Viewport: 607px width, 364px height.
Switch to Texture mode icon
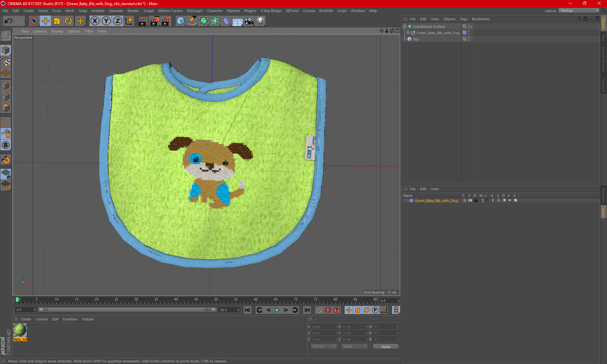6,62
